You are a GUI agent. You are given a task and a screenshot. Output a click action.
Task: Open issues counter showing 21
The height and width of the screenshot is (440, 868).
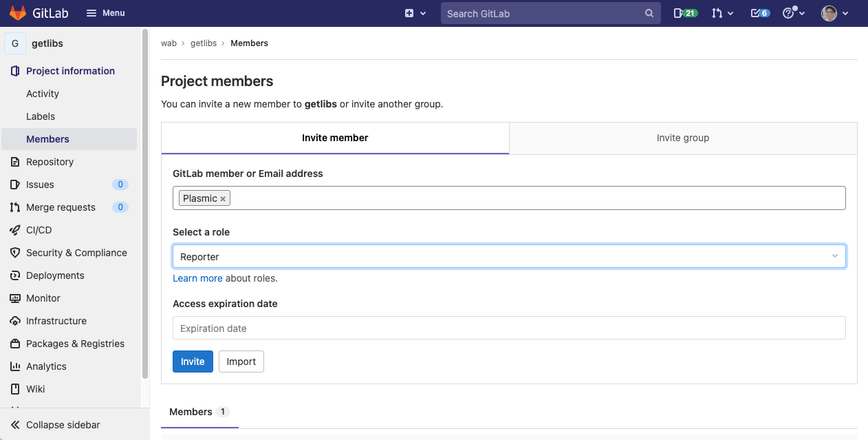tap(685, 13)
